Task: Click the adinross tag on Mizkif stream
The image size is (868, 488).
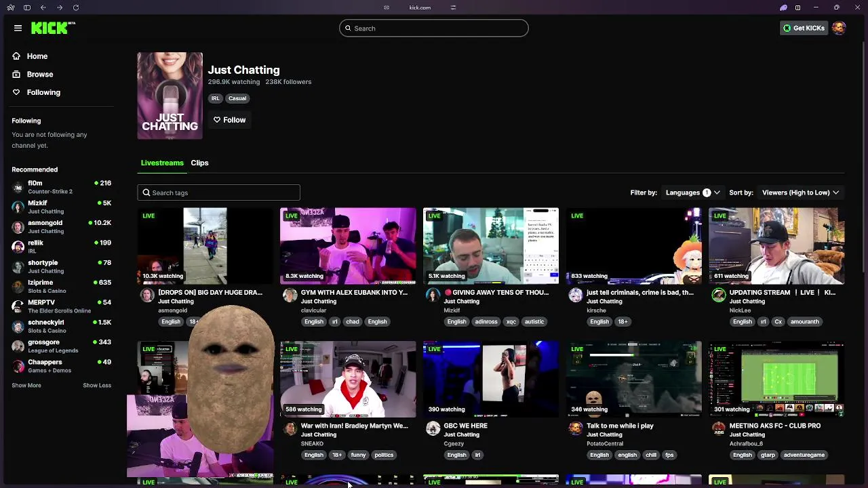Action: (486, 322)
